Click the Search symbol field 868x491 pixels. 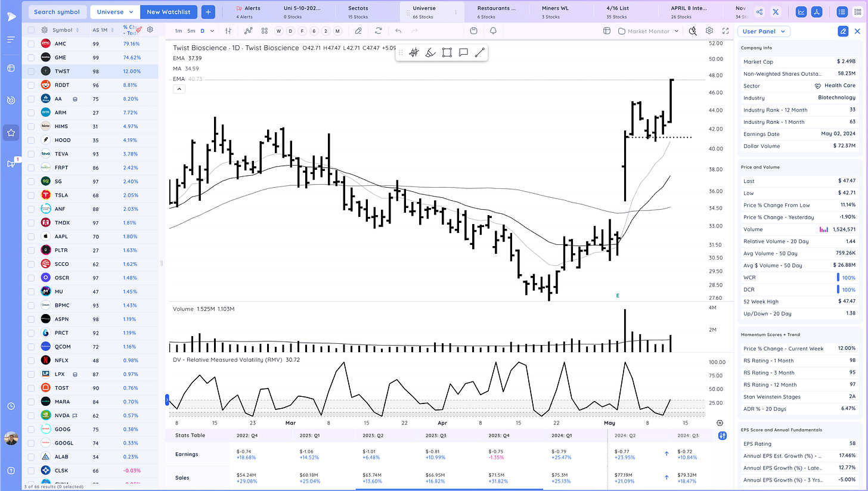[x=57, y=11]
